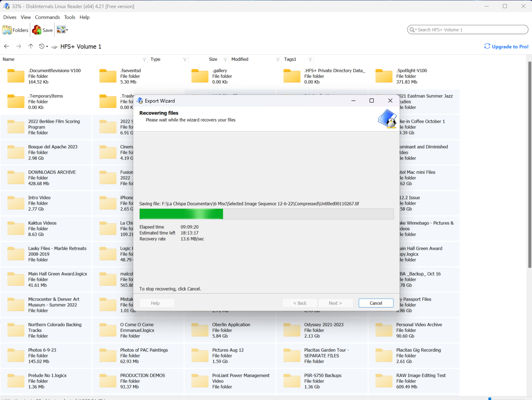This screenshot has width=532, height=400.
Task: Open the Commands menu
Action: 47,17
